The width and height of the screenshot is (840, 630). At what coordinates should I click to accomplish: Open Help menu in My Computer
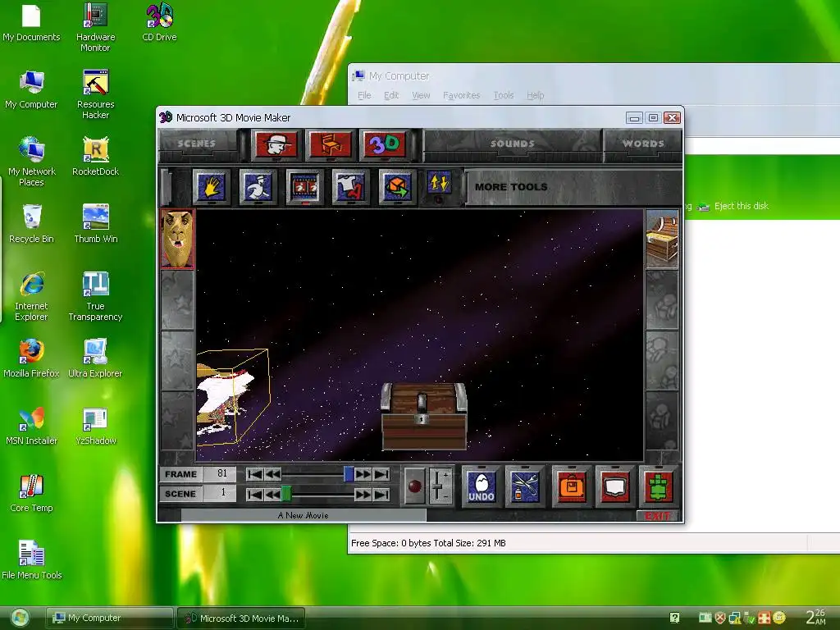click(x=535, y=95)
